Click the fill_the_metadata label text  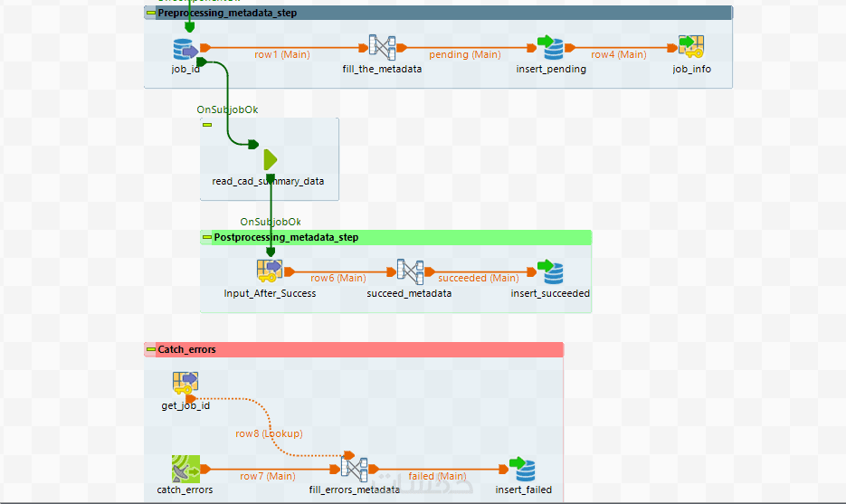pos(382,69)
